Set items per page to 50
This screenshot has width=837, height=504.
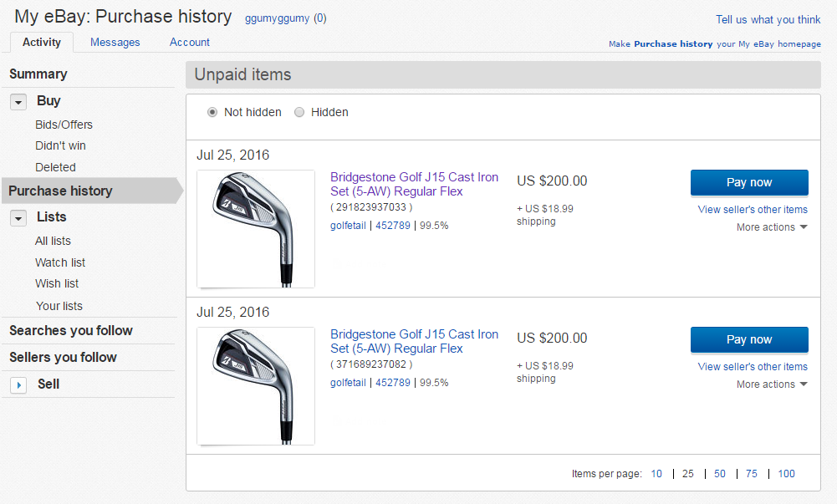[720, 474]
